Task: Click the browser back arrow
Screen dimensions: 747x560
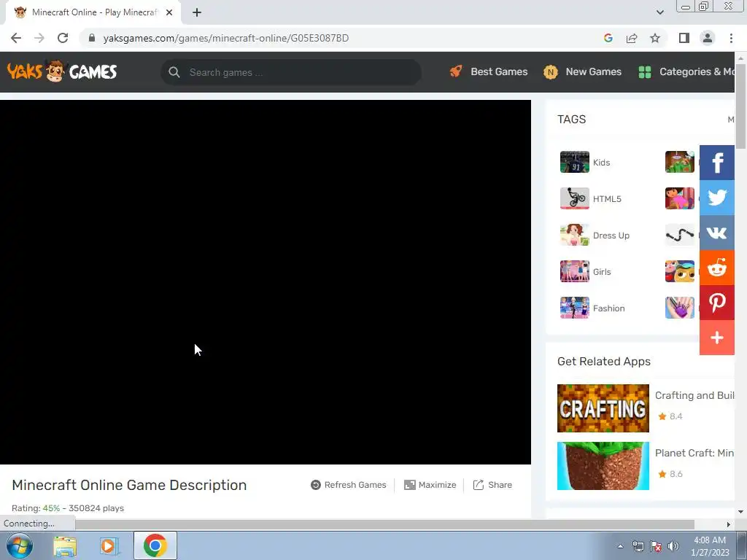Action: click(x=16, y=38)
